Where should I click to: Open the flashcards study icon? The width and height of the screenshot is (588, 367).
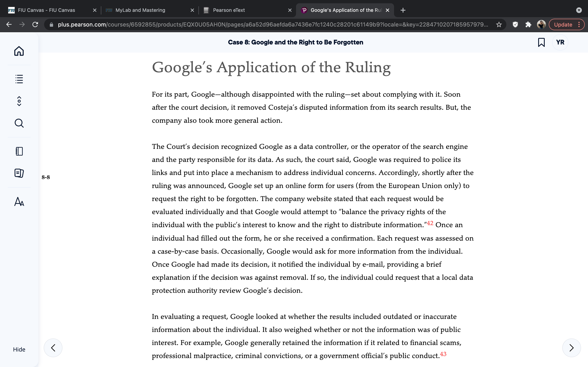point(19,173)
